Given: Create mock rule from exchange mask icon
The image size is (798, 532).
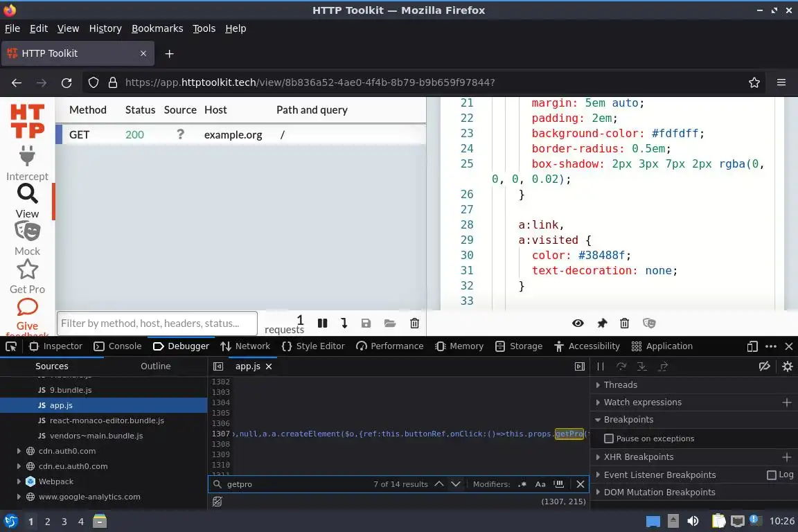Looking at the screenshot, I should point(649,323).
